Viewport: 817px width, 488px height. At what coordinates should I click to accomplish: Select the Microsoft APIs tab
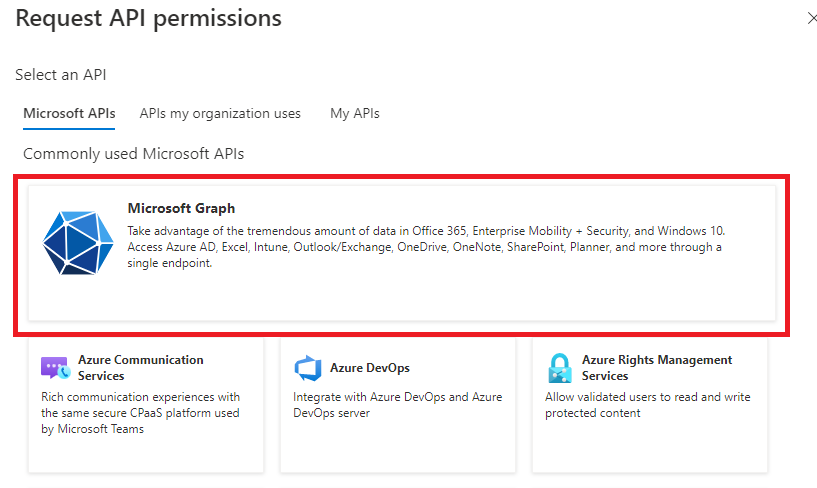(69, 113)
